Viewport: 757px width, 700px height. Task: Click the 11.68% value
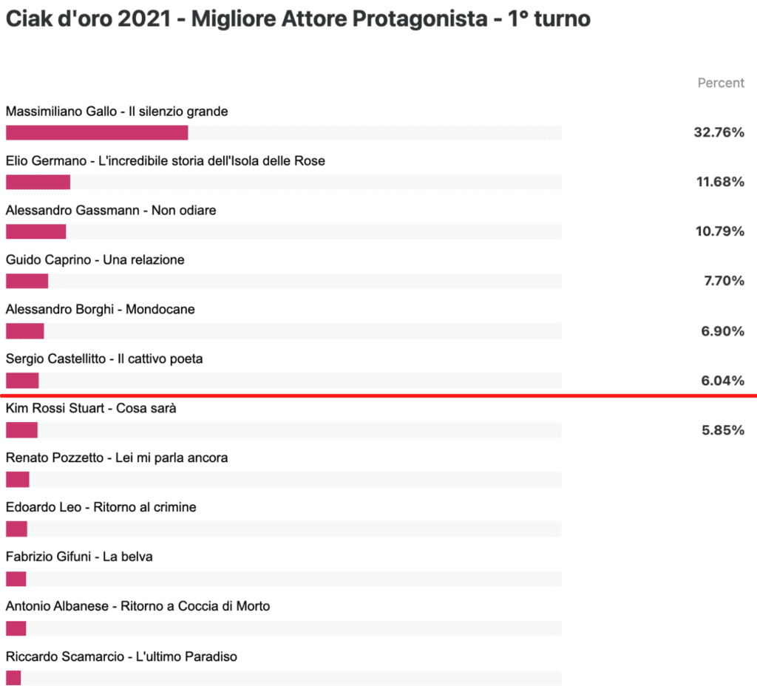tap(720, 182)
